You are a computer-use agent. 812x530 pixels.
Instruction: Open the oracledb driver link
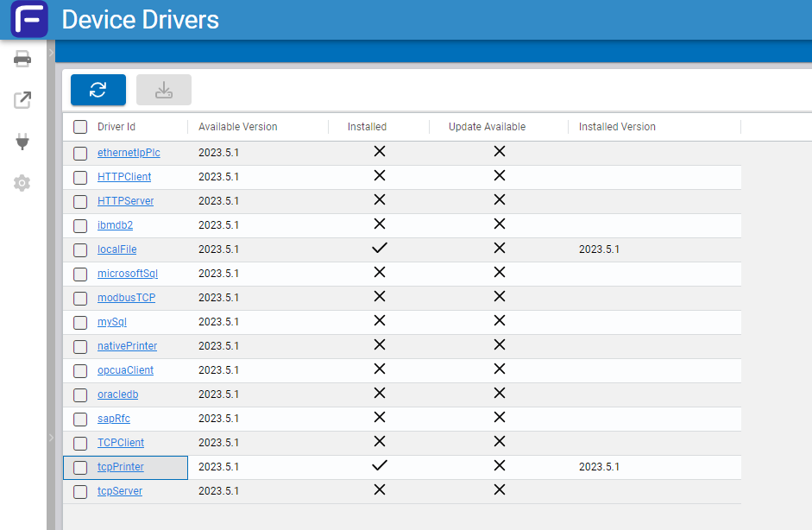click(x=118, y=394)
